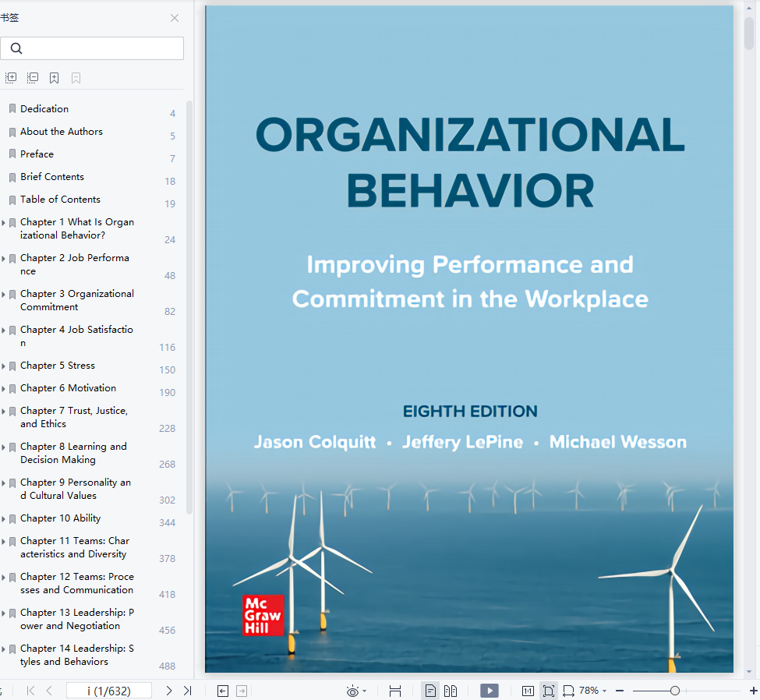Add a new bookmark icon

click(x=55, y=78)
